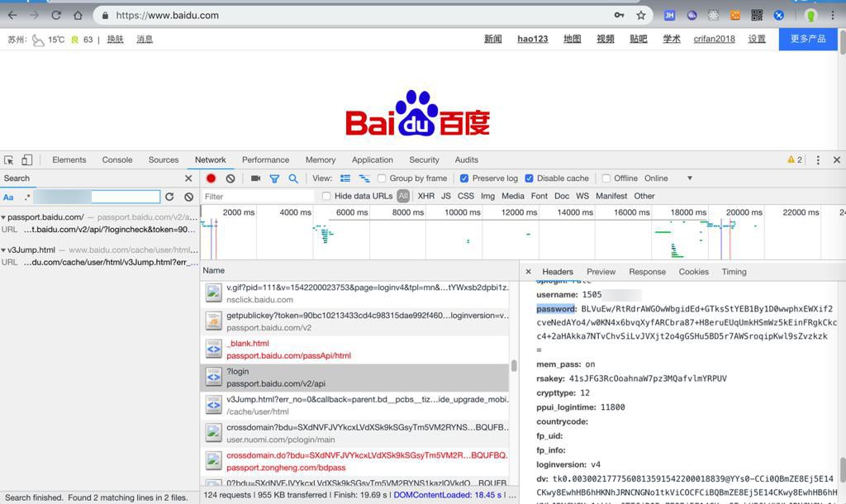Open the Online throttling dropdown
This screenshot has width=846, height=504.
(668, 178)
